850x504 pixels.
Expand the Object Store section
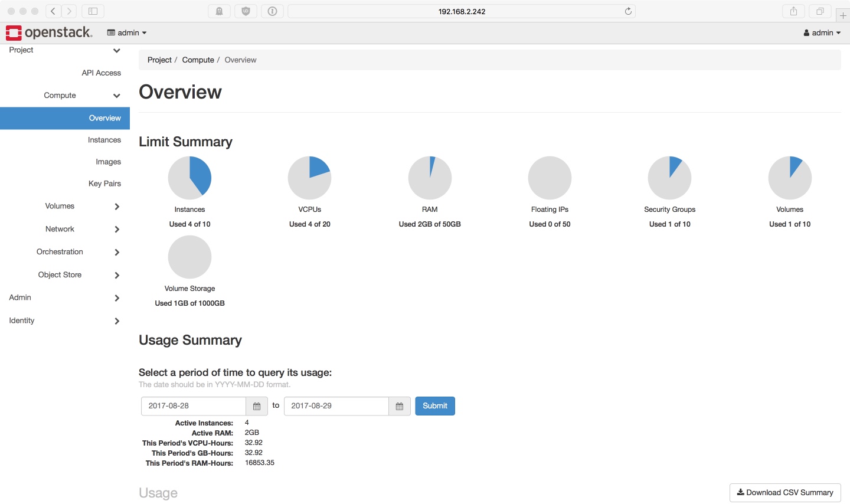tap(65, 275)
